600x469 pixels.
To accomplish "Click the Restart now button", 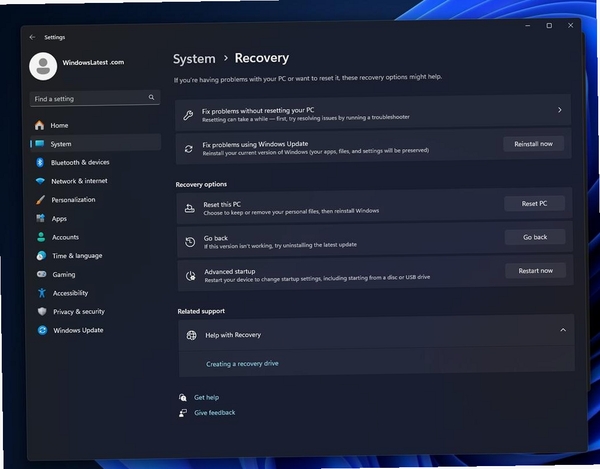I will [x=536, y=270].
